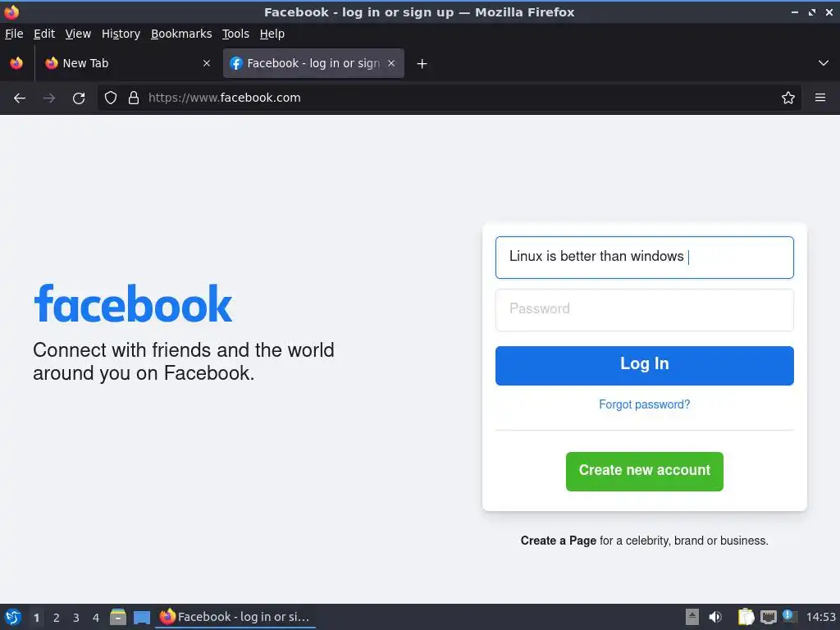Image resolution: width=840 pixels, height=630 pixels.
Task: Open the Firefox hamburger application menu
Action: coord(820,98)
